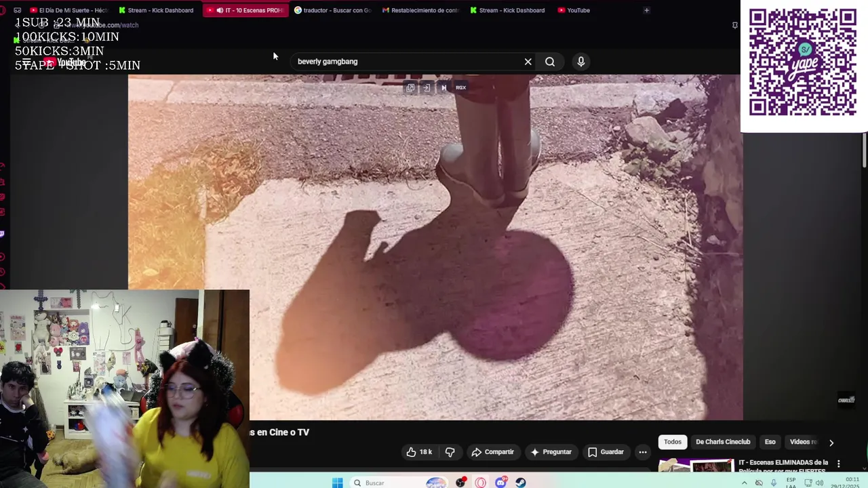Viewport: 868px width, 488px height.
Task: Open the Opera GX taskbar icon
Action: 481,483
